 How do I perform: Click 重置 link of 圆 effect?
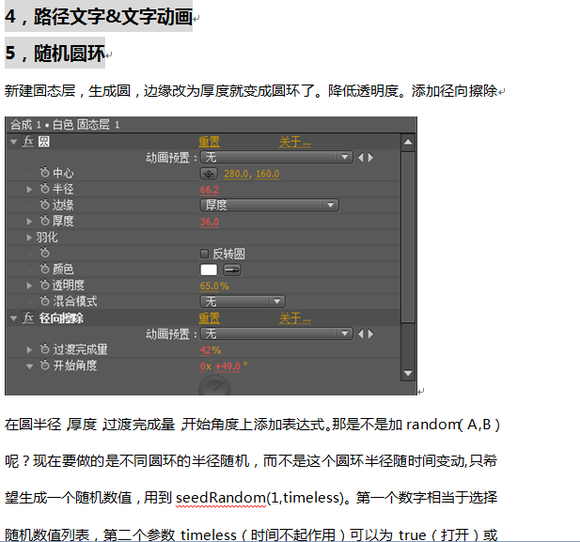pos(209,142)
